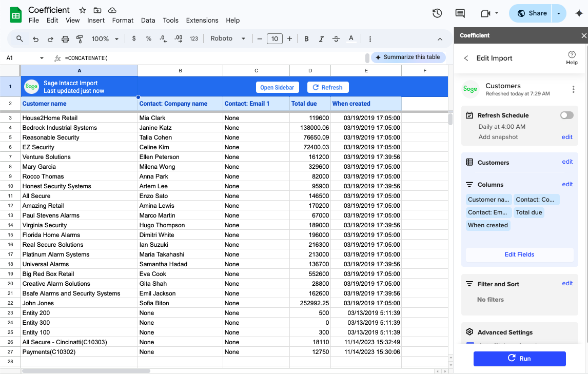Open the Name box dropdown
The height and width of the screenshot is (374, 588).
click(42, 58)
